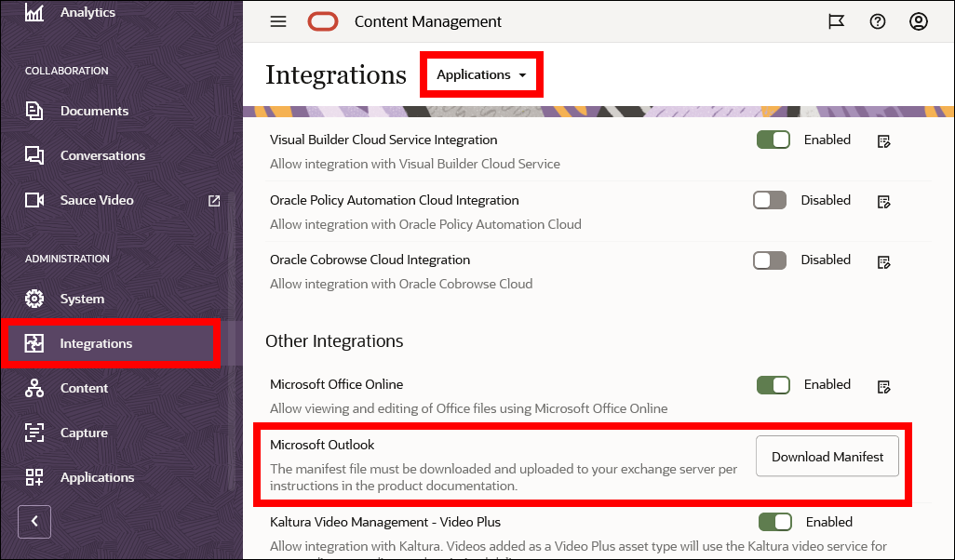The width and height of the screenshot is (955, 560).
Task: Toggle Kaltura Video Management switch
Action: 775,522
